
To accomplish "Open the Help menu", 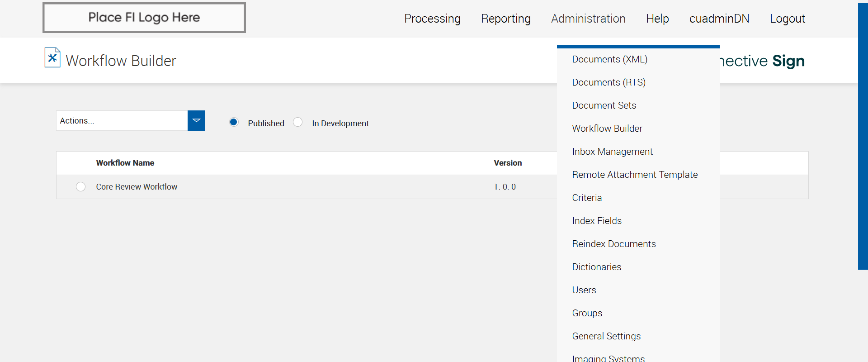I will (657, 19).
